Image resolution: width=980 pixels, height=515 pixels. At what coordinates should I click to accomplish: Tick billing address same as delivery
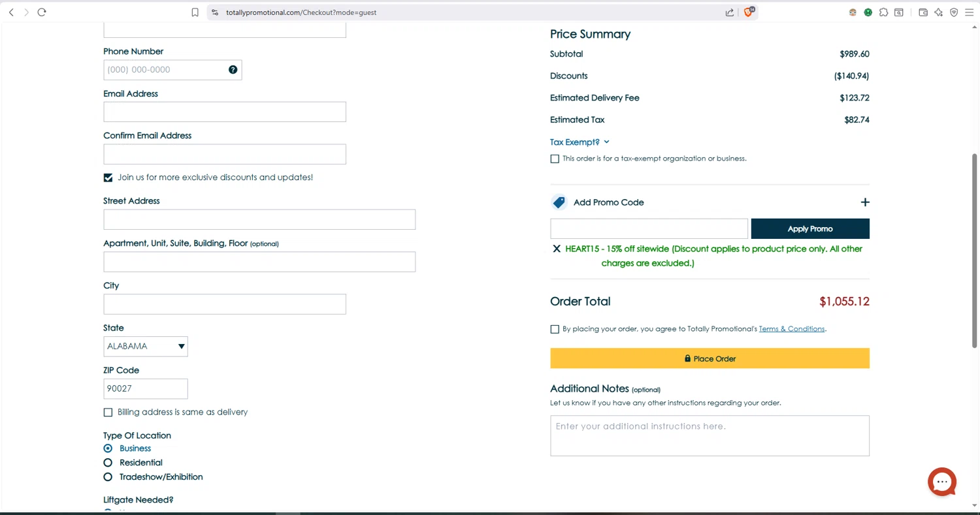pyautogui.click(x=108, y=413)
